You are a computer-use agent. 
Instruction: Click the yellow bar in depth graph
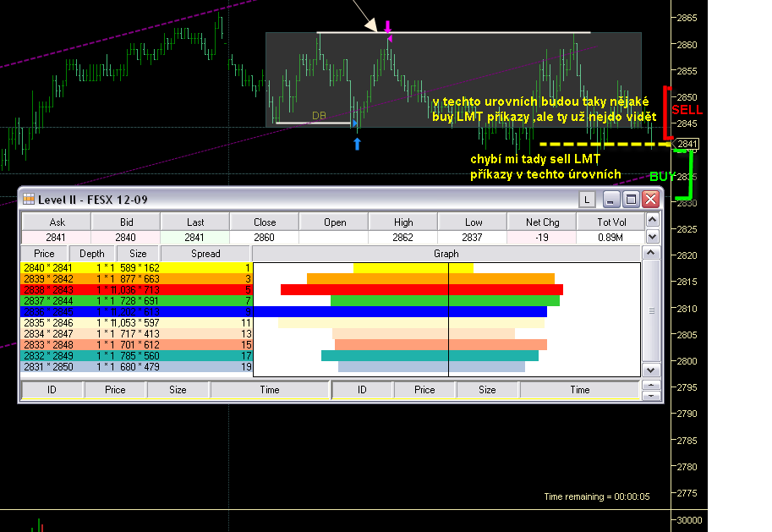pos(413,268)
